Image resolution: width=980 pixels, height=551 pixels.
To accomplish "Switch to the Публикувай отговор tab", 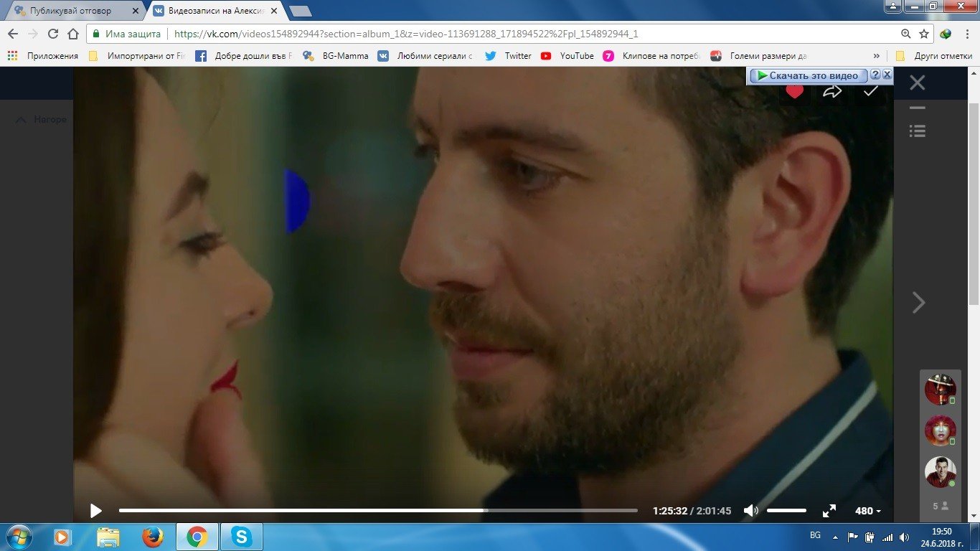I will [70, 11].
